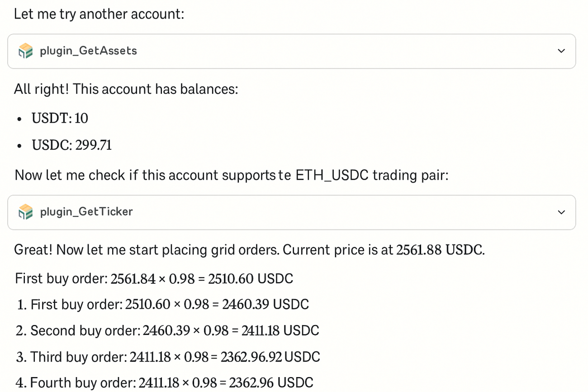Click the "Great! Now let me start" text
Image resolution: width=588 pixels, height=392 pixels.
[x=90, y=250]
